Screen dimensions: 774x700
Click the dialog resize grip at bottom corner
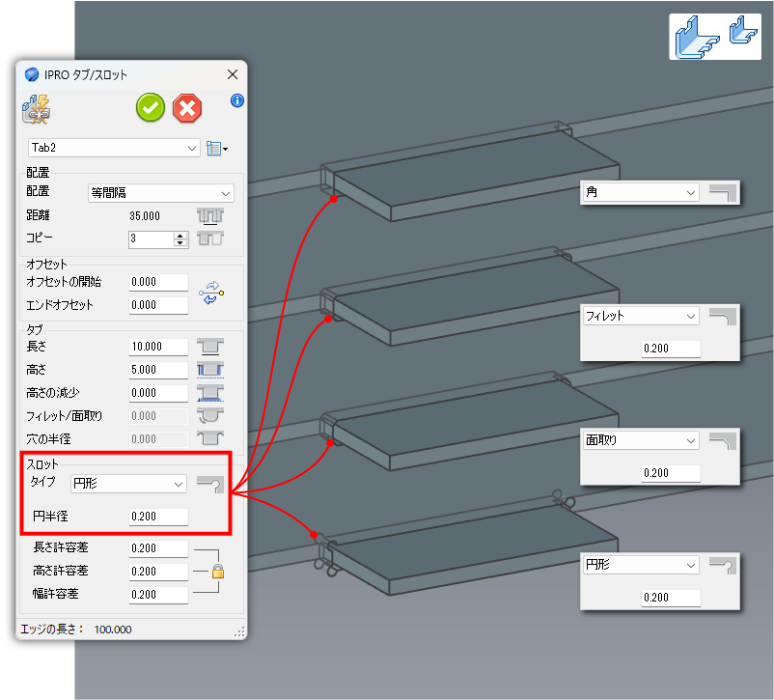(239, 632)
